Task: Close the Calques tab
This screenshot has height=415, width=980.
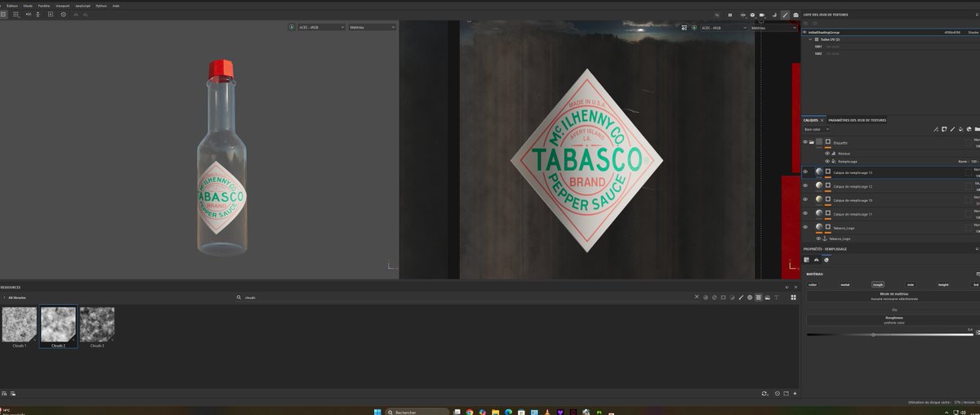Action: (x=822, y=120)
